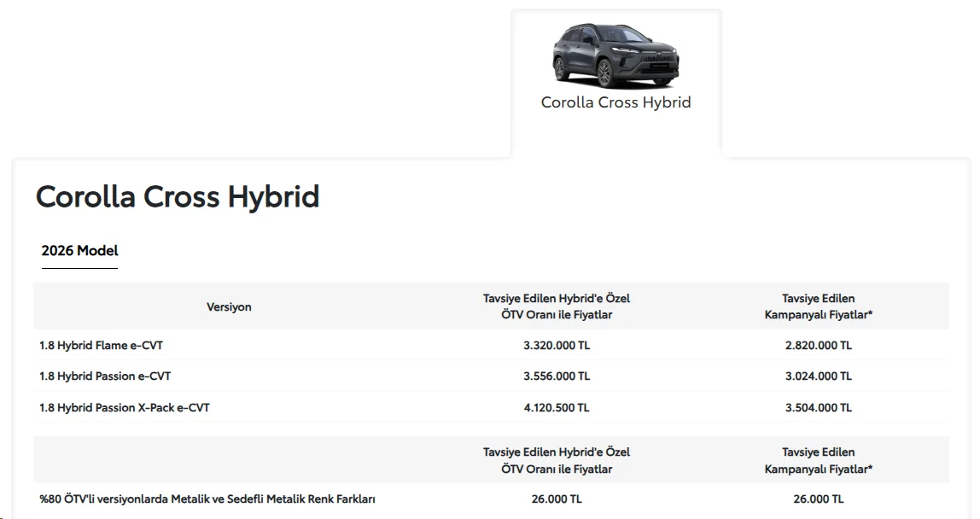Click the Versiyon column header
The image size is (980, 519).
pyautogui.click(x=229, y=307)
